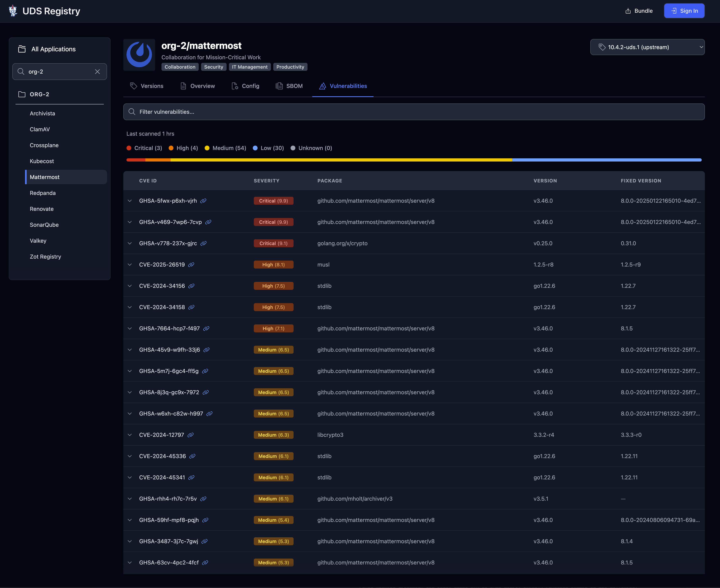The height and width of the screenshot is (588, 720).
Task: Toggle the Low (30) severity filter
Action: [268, 148]
